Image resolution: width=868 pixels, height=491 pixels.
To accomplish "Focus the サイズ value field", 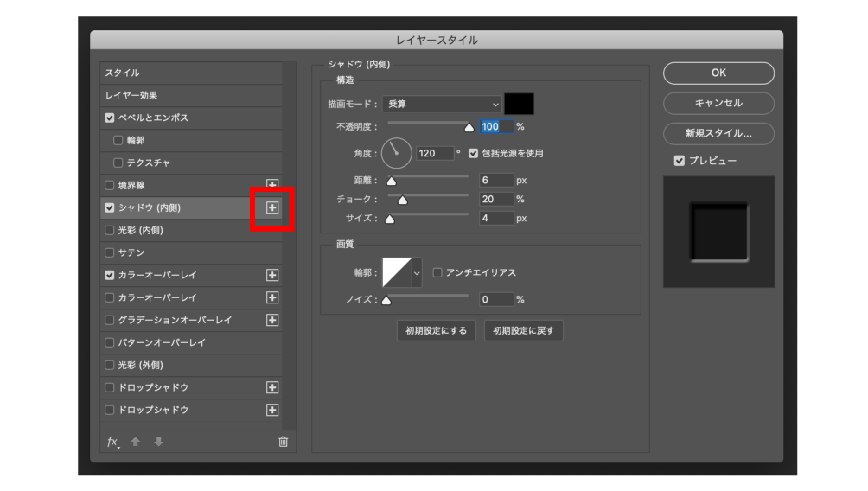I will 496,218.
